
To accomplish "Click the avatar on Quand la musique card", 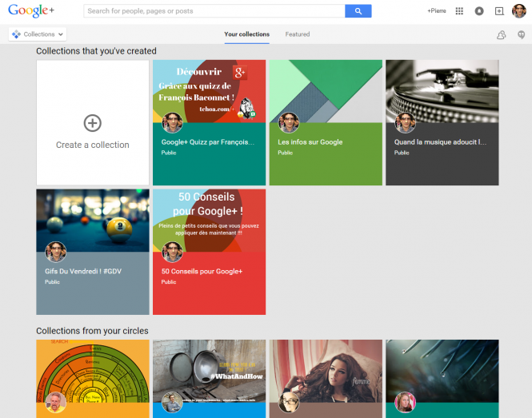I will (x=405, y=123).
